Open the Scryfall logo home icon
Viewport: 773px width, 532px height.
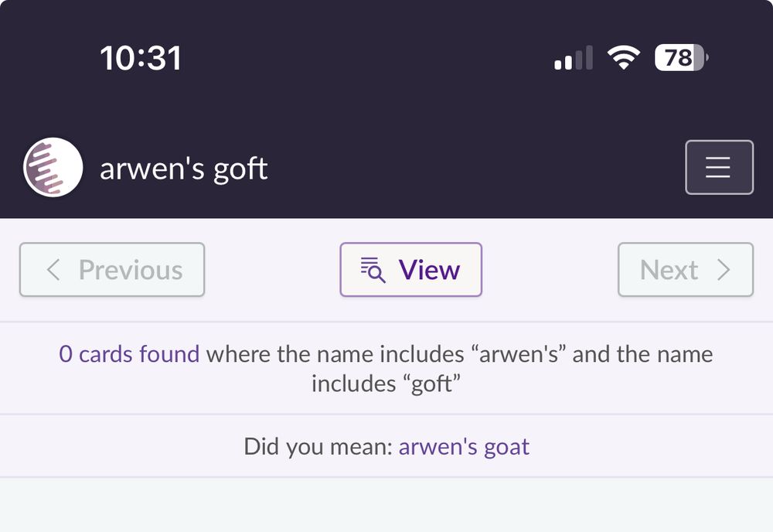click(53, 167)
